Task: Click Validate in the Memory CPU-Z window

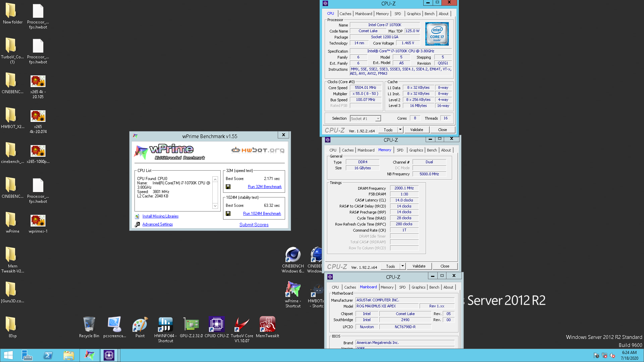Action: coord(419,266)
